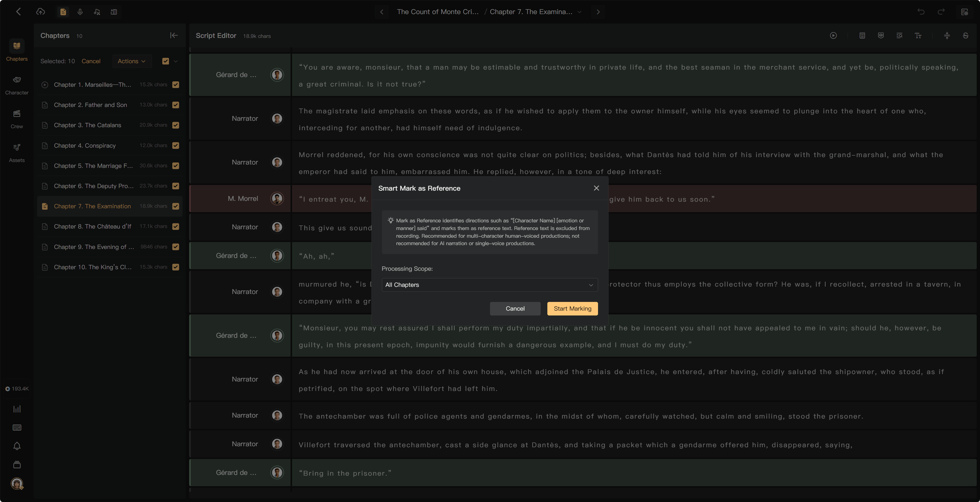Image resolution: width=980 pixels, height=502 pixels.
Task: Click the M. Morrel character avatar
Action: pos(277,199)
